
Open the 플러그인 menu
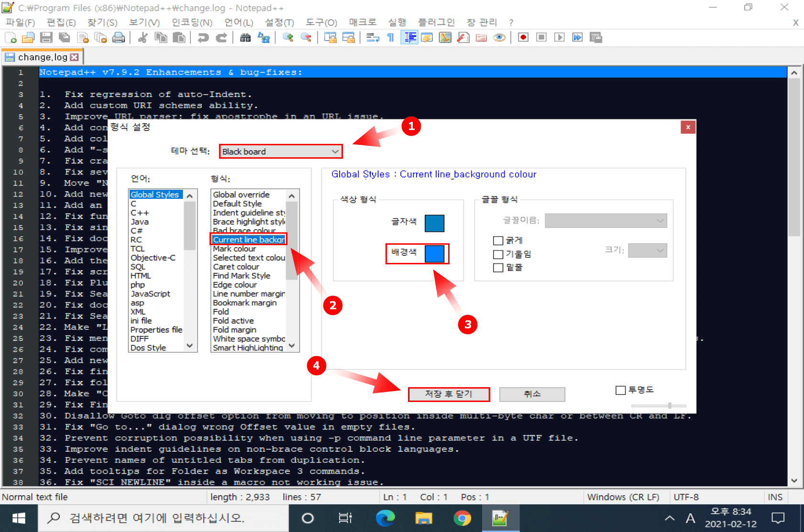tap(436, 22)
